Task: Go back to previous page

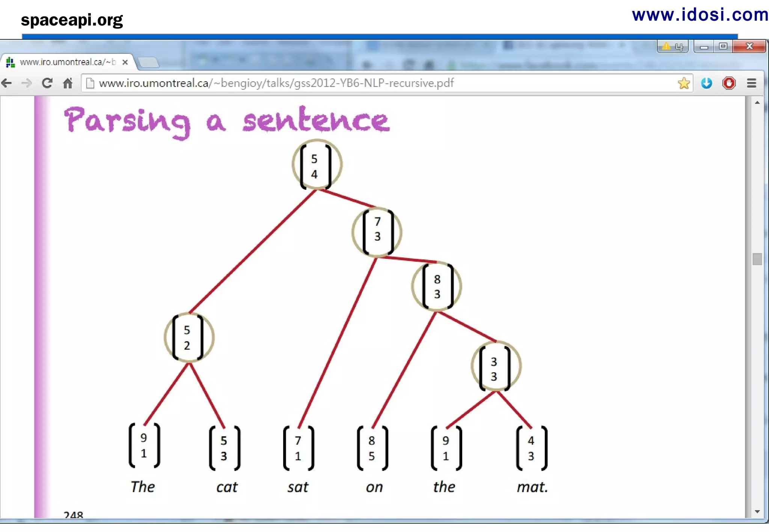Action: (7, 83)
